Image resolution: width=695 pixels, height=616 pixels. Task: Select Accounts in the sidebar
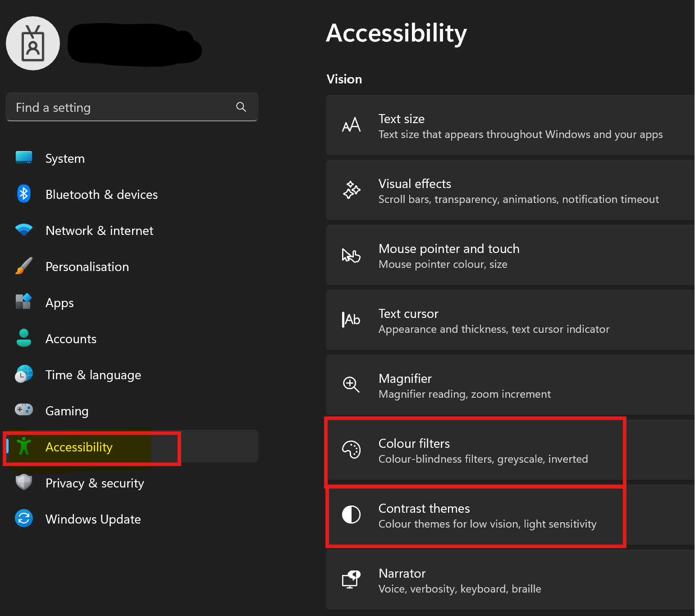pos(71,339)
